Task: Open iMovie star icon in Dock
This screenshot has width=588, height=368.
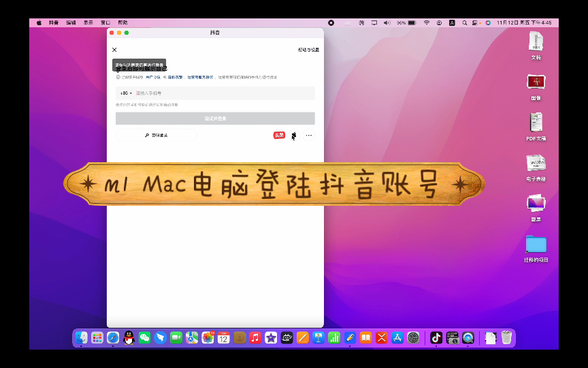Action: pos(271,338)
